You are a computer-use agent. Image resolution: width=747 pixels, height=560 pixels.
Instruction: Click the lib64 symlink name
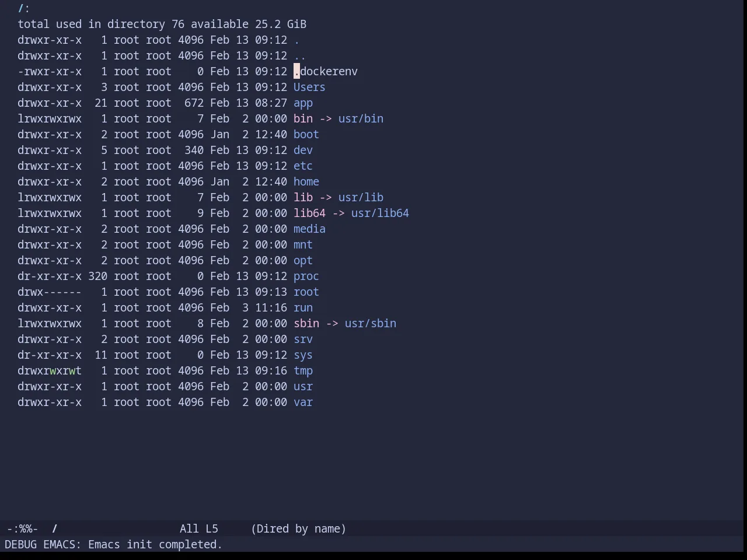click(309, 213)
